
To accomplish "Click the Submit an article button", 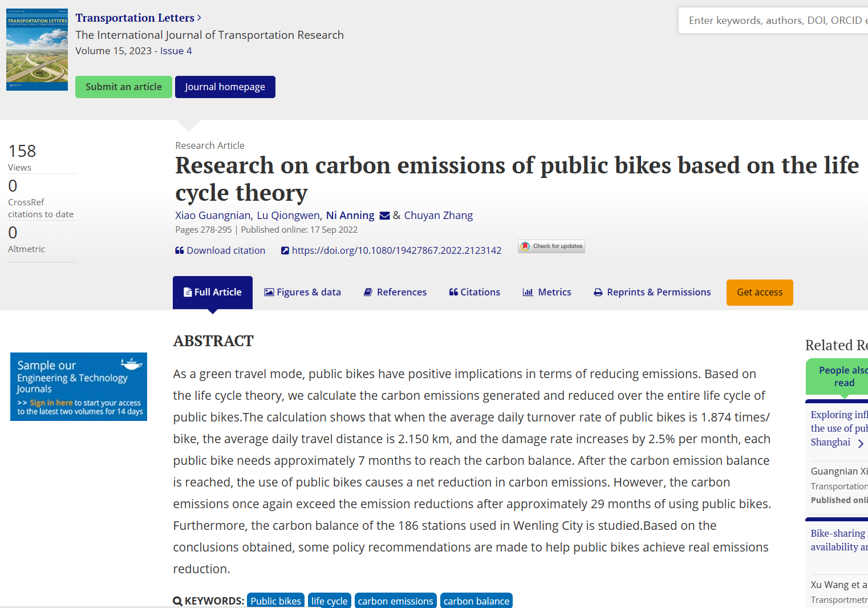I will 124,87.
